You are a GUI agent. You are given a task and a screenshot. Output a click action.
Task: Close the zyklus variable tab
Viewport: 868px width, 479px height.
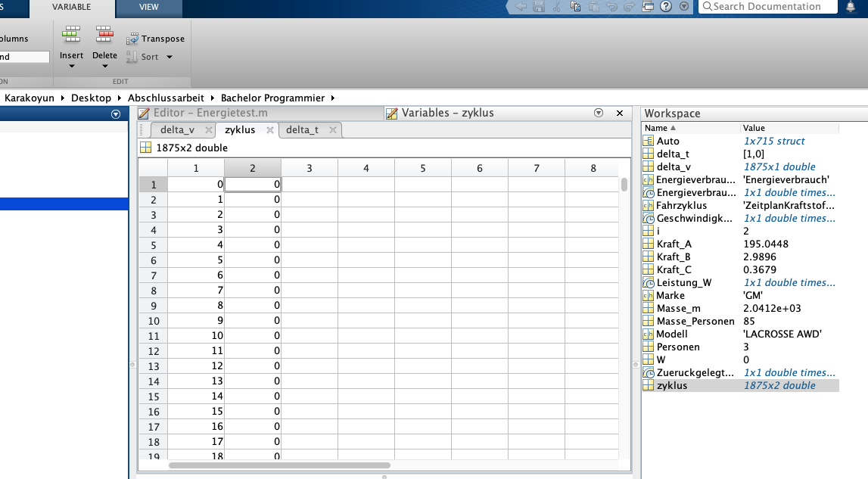pyautogui.click(x=270, y=130)
